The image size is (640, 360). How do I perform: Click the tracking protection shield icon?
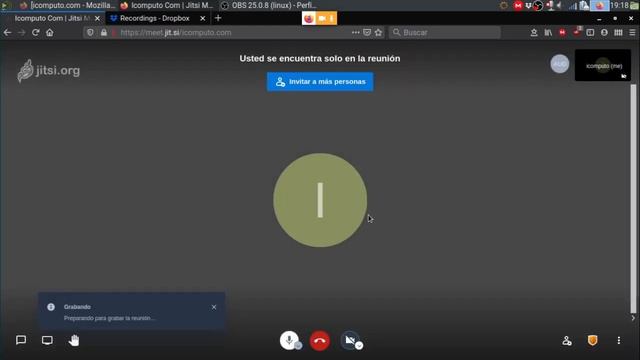(90, 33)
